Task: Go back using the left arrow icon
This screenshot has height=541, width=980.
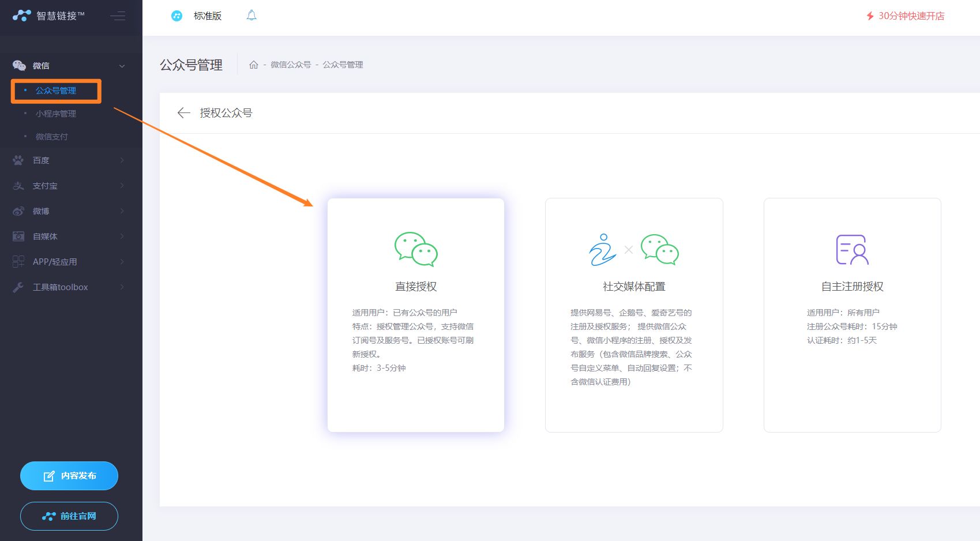Action: [184, 113]
